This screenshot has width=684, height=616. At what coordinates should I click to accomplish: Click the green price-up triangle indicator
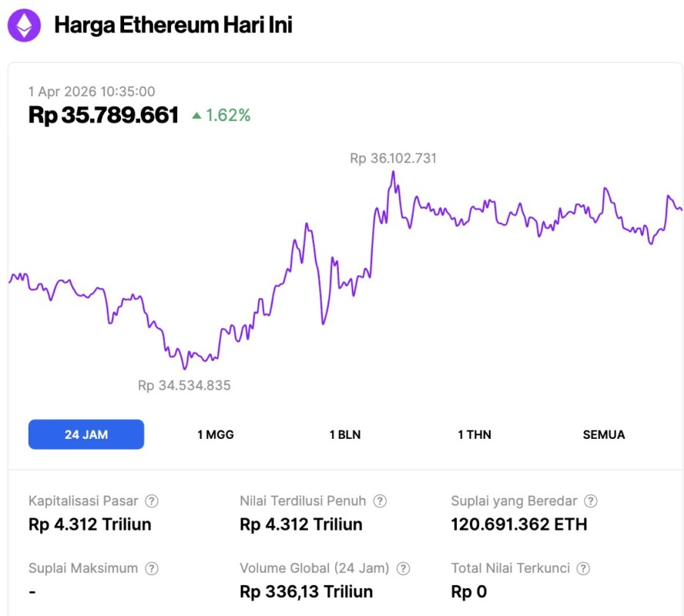(x=196, y=116)
